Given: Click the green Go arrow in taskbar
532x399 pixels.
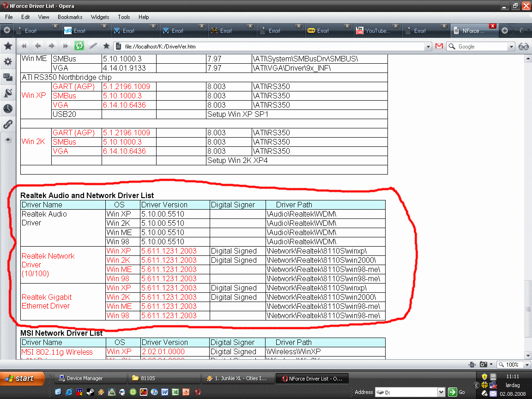Looking at the screenshot, I should click(452, 392).
